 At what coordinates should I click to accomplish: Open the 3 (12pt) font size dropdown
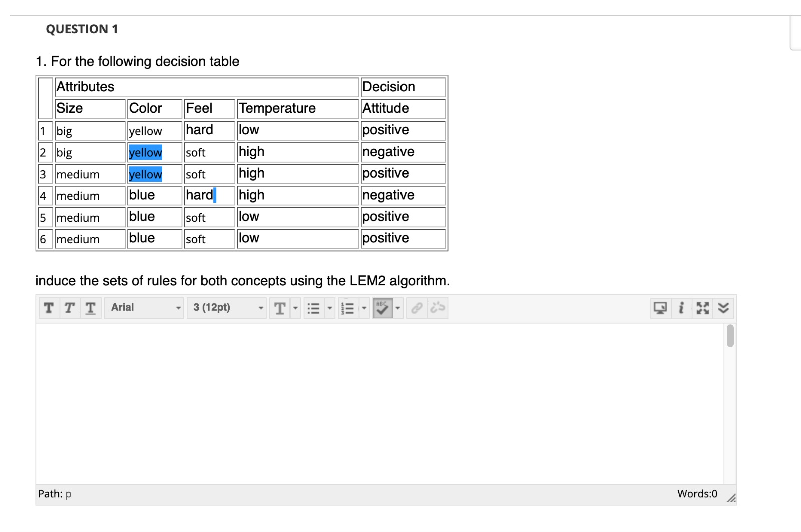click(228, 308)
